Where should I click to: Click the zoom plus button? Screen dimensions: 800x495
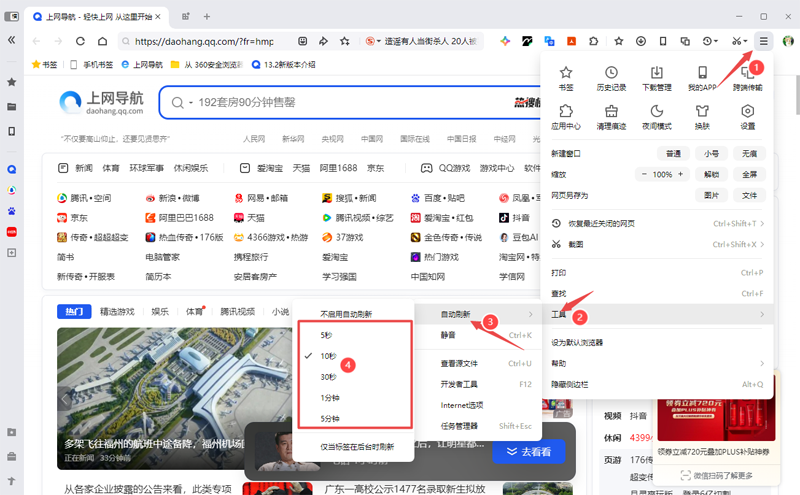681,175
